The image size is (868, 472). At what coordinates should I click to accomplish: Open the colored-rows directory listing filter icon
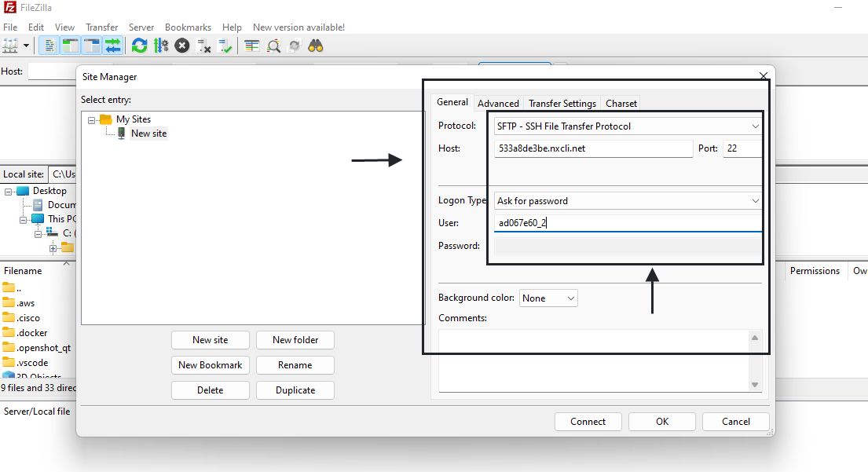(252, 46)
